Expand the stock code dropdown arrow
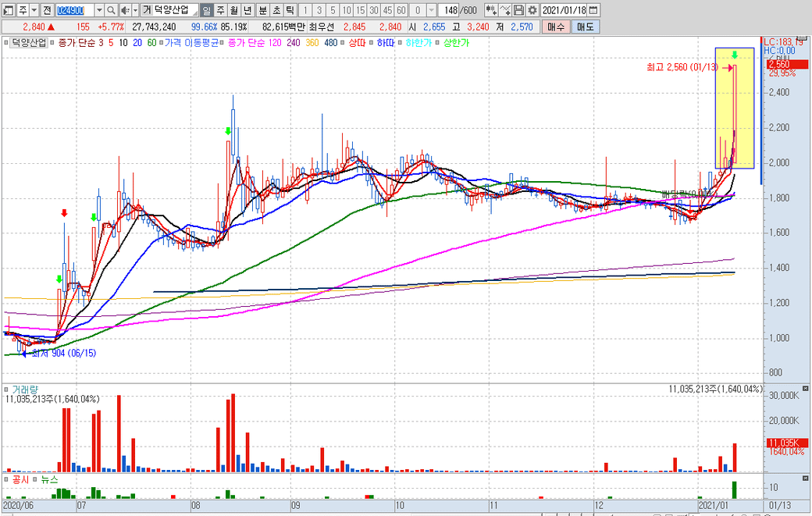 pos(98,10)
